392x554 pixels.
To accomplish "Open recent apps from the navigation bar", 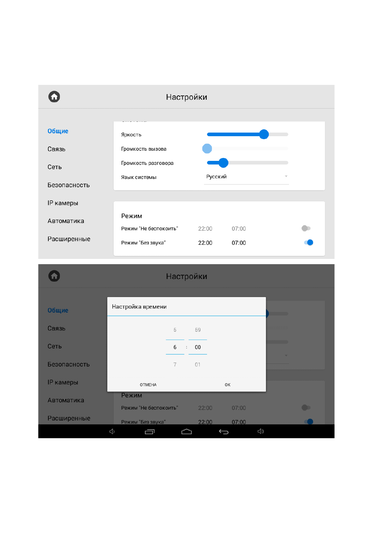I will [x=149, y=432].
